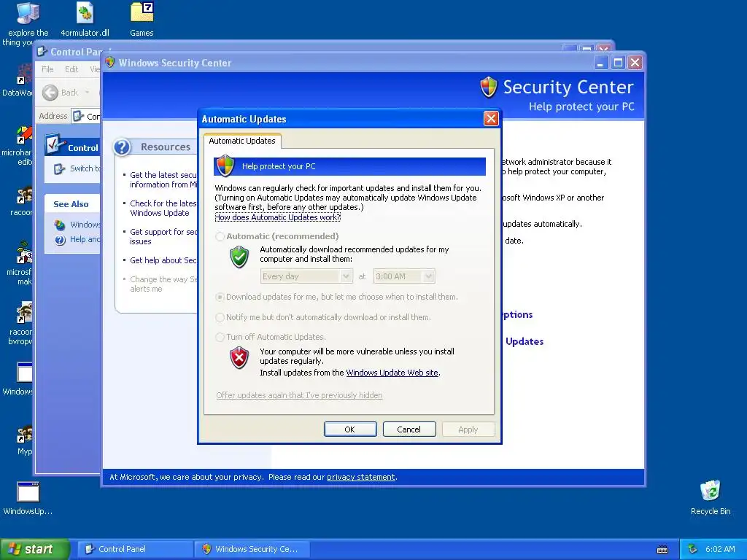Viewport: 747px width, 560px height.
Task: Select the Automatic Updates tab
Action: pos(242,141)
